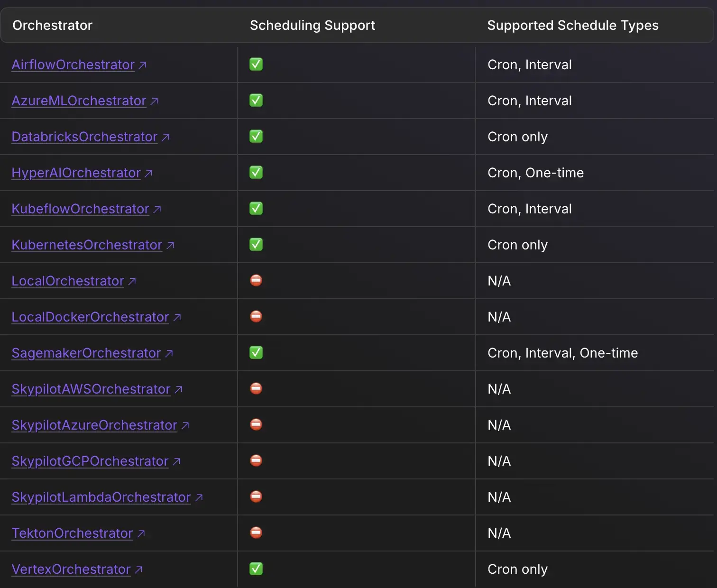Follow the HyperAIOrchestrator hyperlink

pyautogui.click(x=76, y=173)
